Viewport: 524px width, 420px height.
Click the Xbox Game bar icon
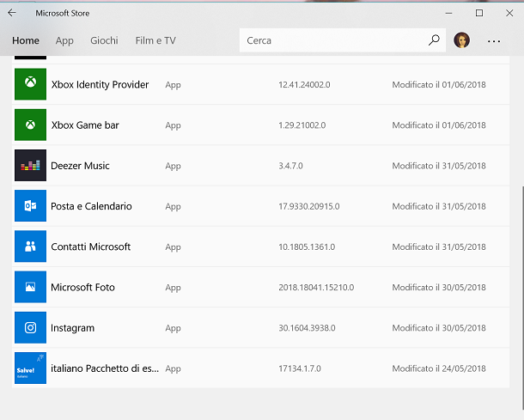pos(30,125)
